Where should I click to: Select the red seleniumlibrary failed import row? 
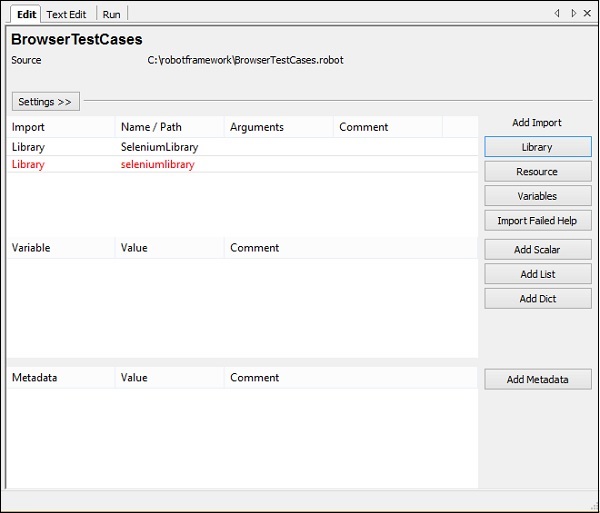tap(157, 164)
